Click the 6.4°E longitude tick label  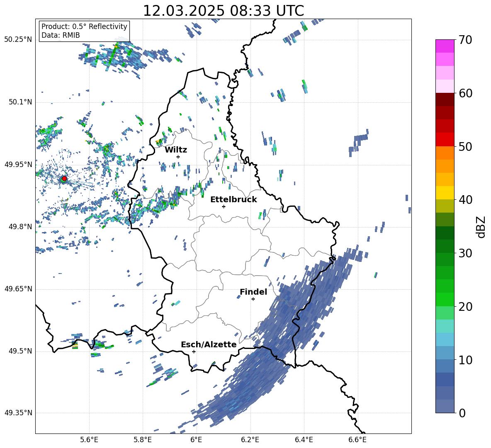304,440
